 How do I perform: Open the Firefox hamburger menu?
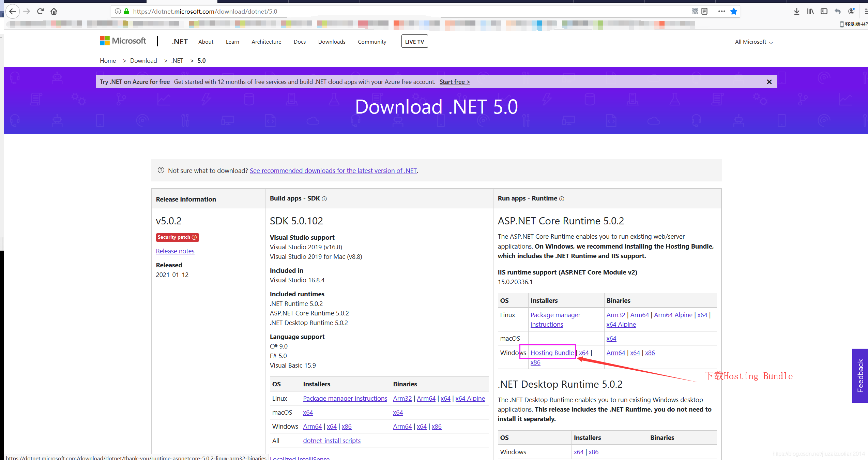866,11
